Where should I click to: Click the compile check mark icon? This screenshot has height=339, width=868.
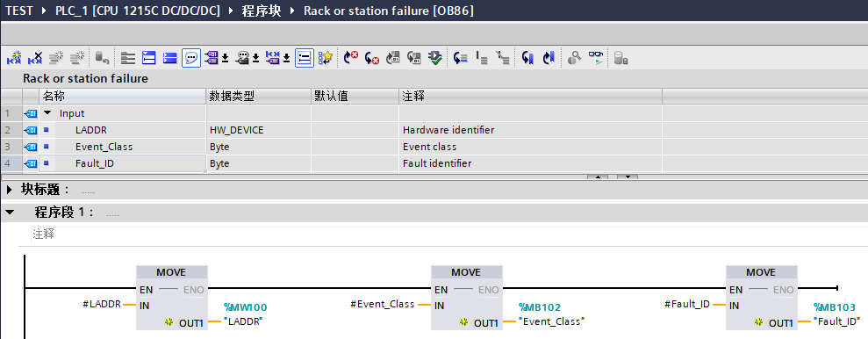tap(435, 58)
